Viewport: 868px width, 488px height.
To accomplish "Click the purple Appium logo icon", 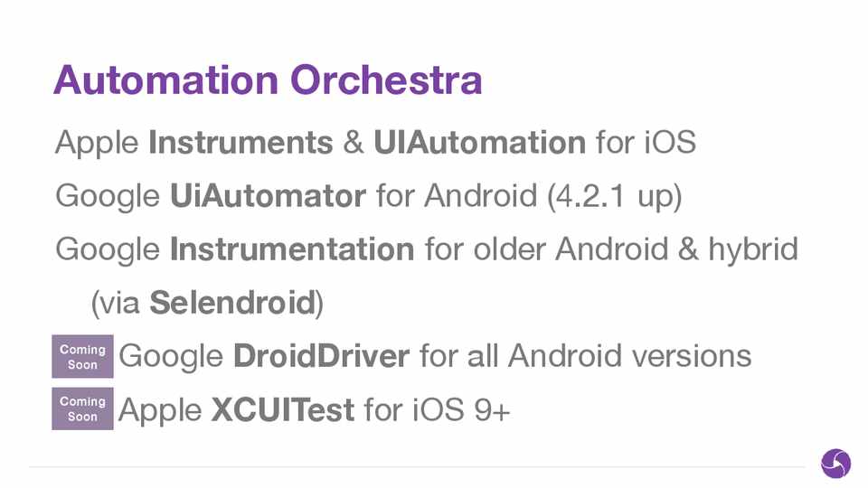I will click(835, 464).
